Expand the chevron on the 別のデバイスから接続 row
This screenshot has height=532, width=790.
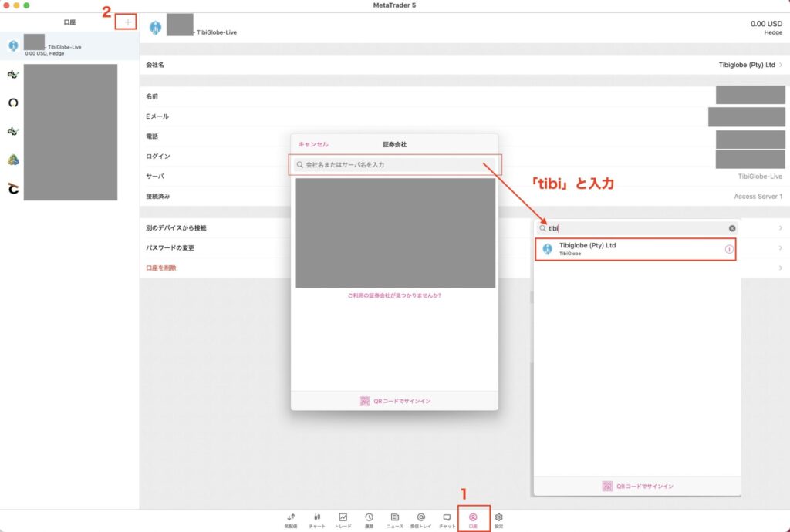(x=781, y=228)
